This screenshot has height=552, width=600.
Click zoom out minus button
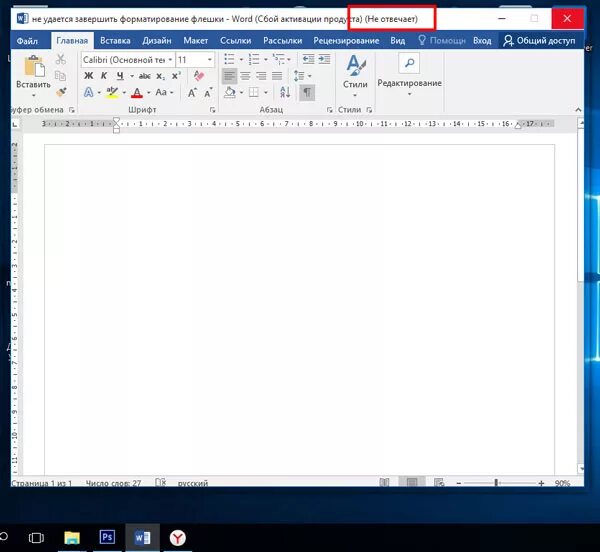[x=459, y=483]
